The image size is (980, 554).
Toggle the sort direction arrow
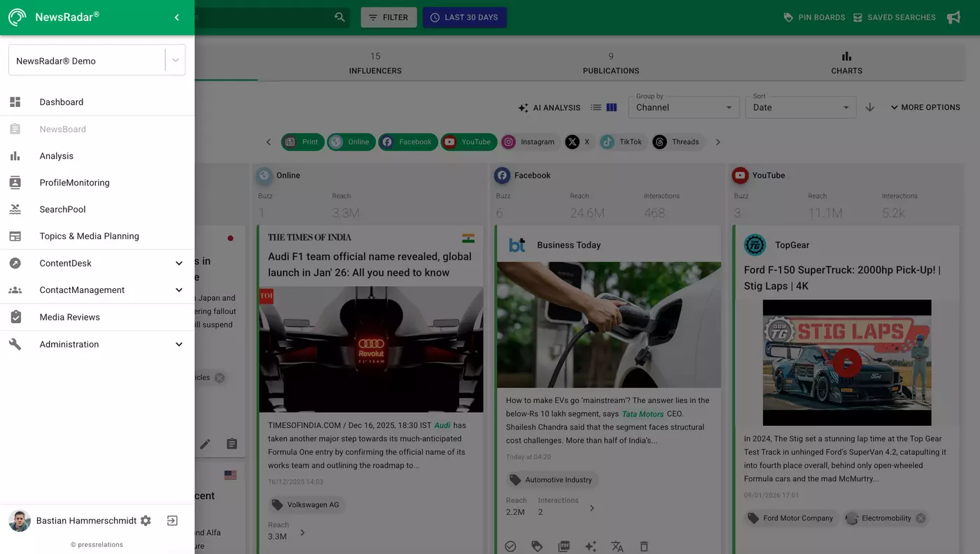point(869,108)
